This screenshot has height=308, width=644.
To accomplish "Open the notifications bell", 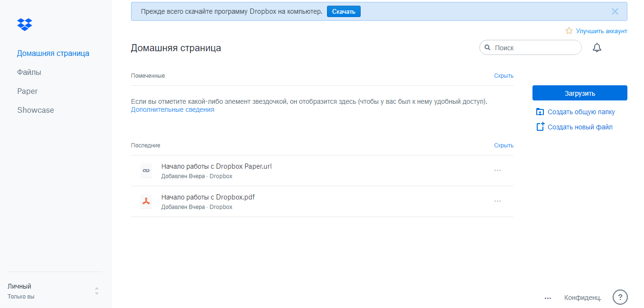I will pyautogui.click(x=597, y=47).
